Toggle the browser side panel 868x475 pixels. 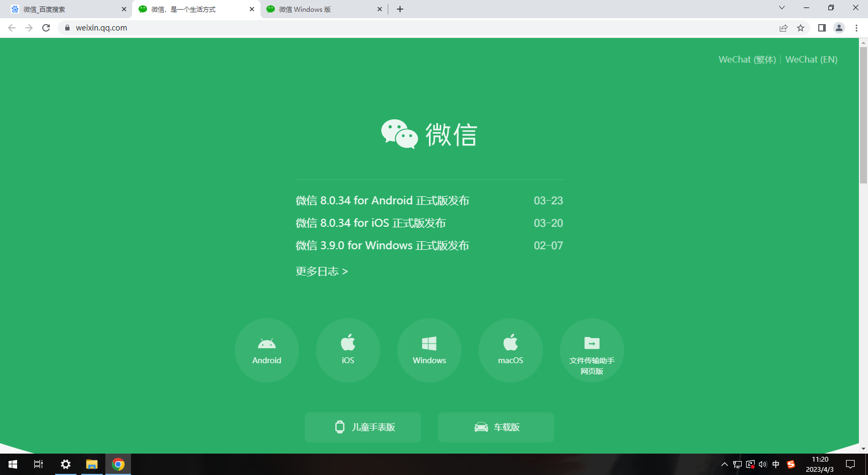(822, 28)
